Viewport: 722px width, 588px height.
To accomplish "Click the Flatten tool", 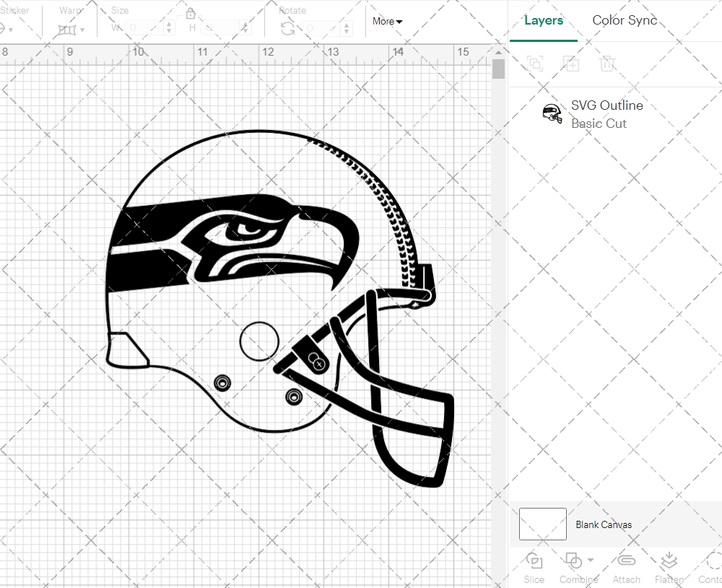I will pyautogui.click(x=669, y=568).
